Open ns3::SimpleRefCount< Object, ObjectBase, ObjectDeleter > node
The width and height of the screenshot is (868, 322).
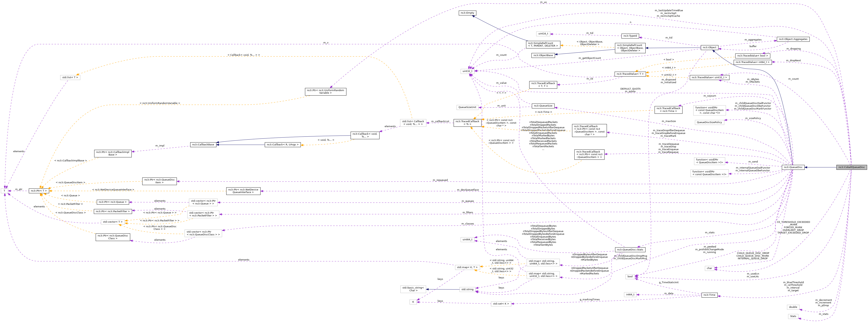pyautogui.click(x=630, y=47)
